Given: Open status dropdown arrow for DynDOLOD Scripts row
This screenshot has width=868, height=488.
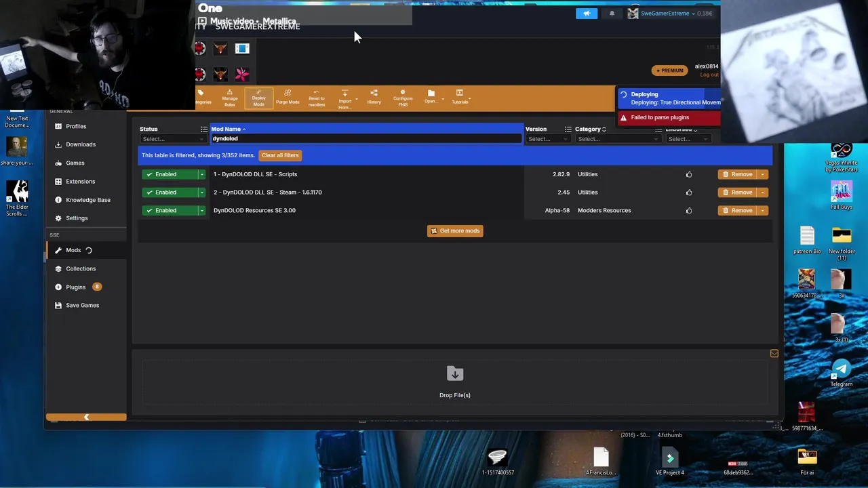Looking at the screenshot, I should point(201,174).
